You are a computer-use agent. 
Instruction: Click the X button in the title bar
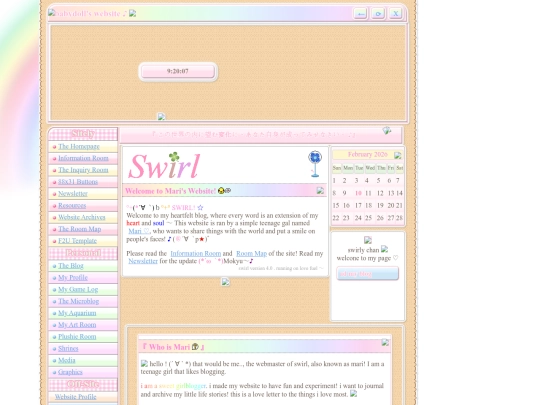click(396, 14)
